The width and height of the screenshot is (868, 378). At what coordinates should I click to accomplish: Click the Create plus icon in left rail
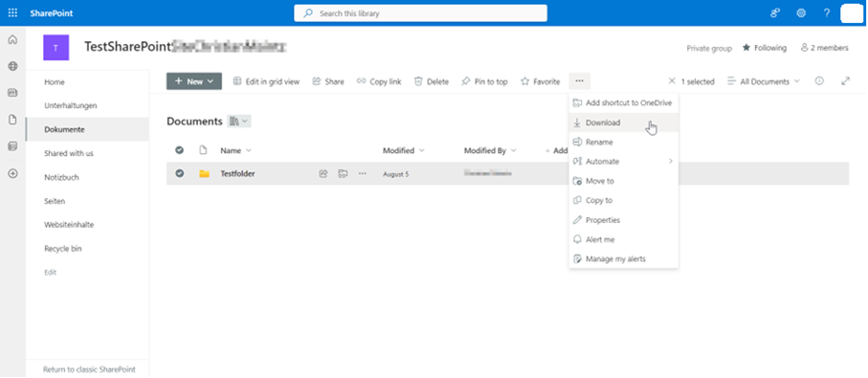pos(12,173)
